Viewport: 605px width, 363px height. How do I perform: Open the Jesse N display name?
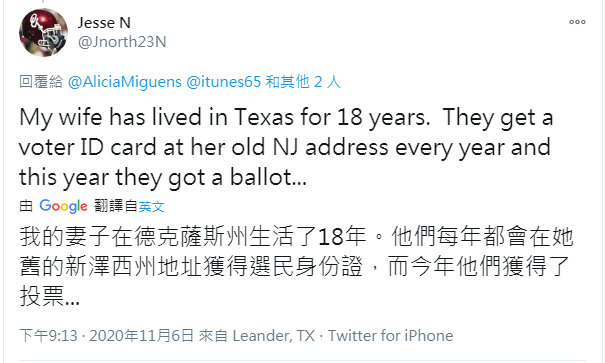104,23
